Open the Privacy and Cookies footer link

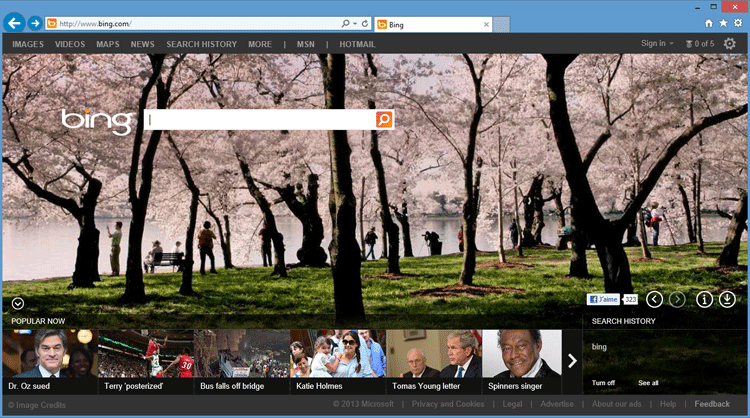click(x=447, y=404)
